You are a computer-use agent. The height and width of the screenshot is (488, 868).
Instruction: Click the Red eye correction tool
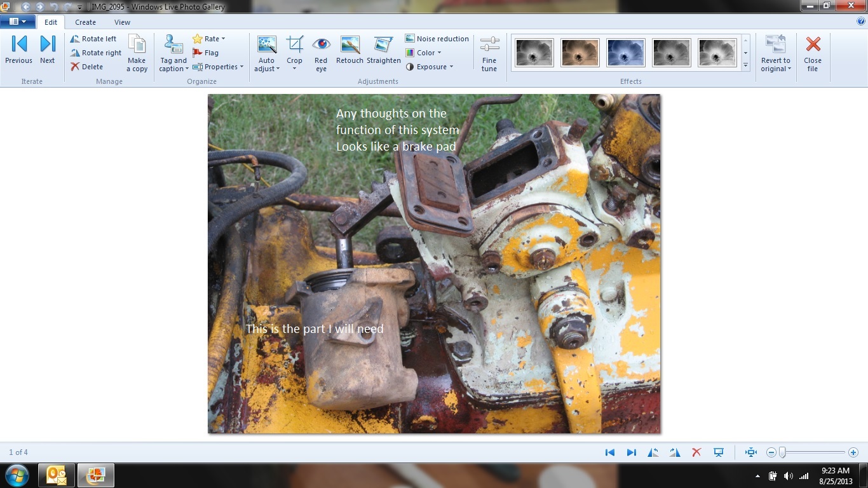(321, 53)
